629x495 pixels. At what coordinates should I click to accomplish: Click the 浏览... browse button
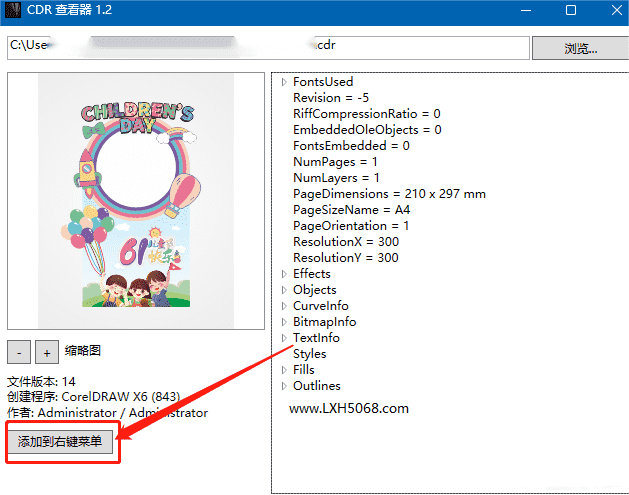click(580, 48)
